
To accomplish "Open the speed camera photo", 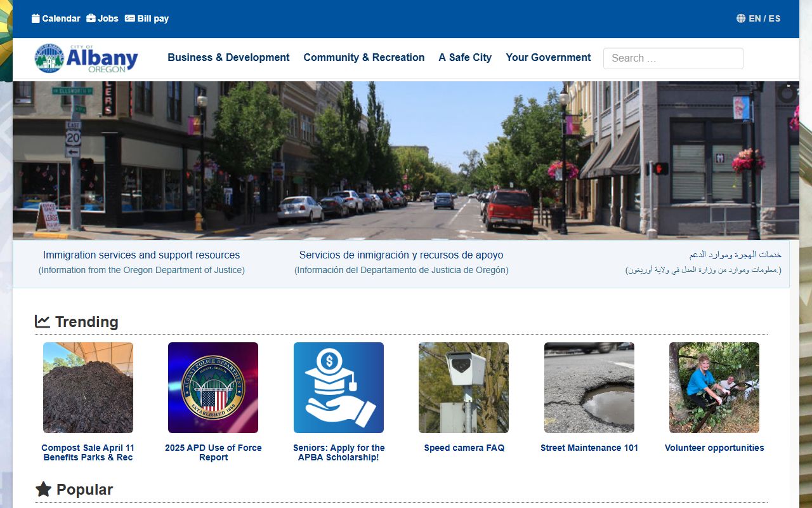I will (x=464, y=387).
